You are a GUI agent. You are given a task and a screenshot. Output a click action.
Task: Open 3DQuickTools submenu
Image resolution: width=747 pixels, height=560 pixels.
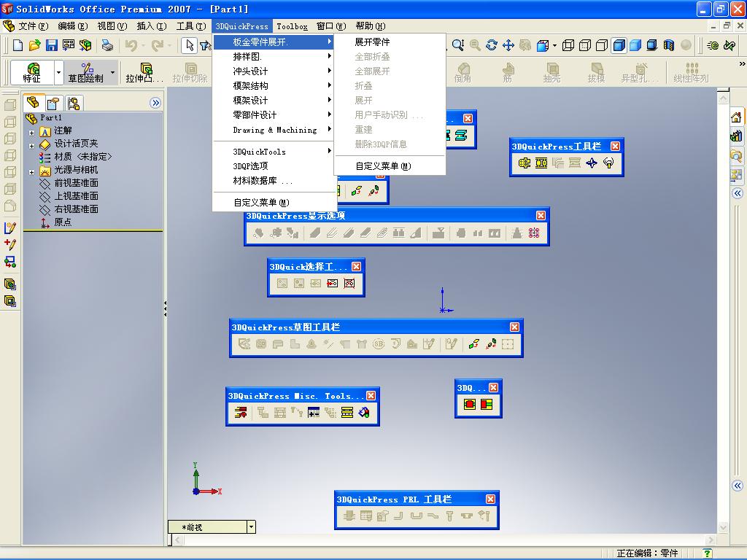point(274,152)
